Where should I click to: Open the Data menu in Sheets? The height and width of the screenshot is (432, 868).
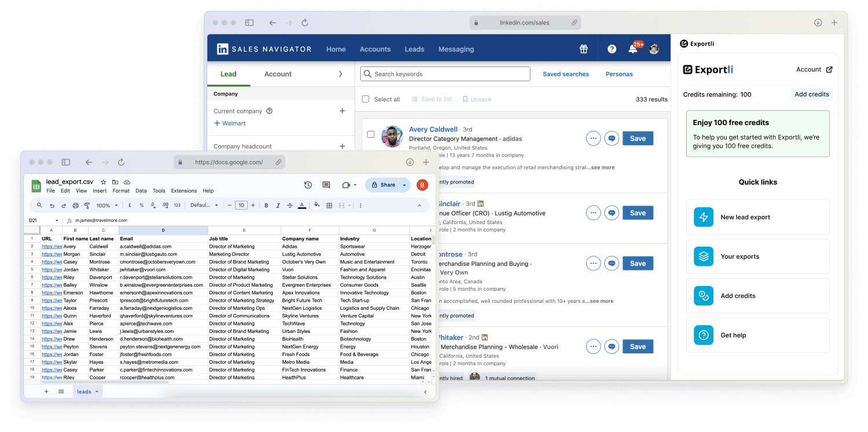coord(141,191)
